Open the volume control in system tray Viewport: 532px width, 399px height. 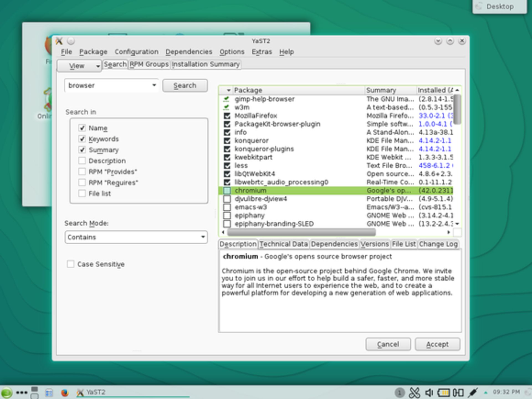pos(429,393)
